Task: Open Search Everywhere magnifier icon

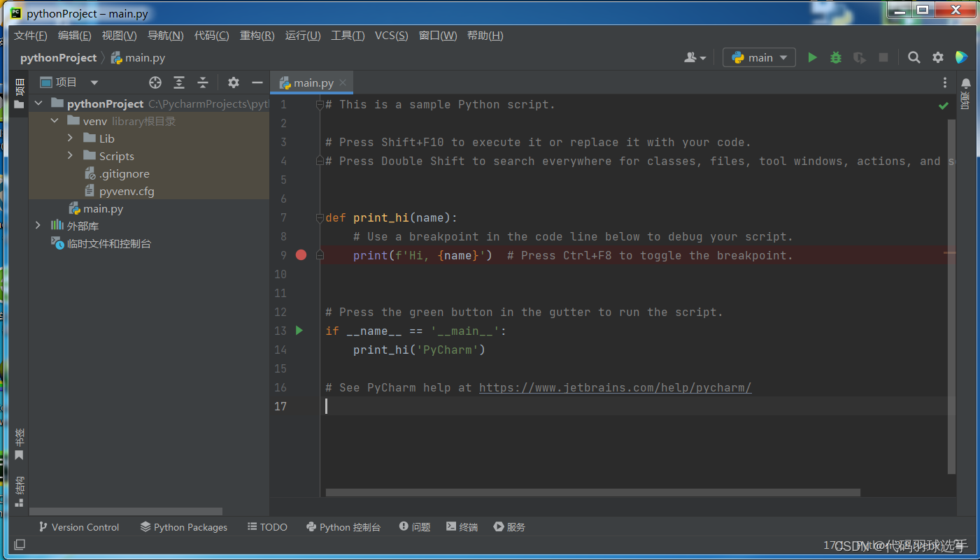Action: tap(914, 57)
